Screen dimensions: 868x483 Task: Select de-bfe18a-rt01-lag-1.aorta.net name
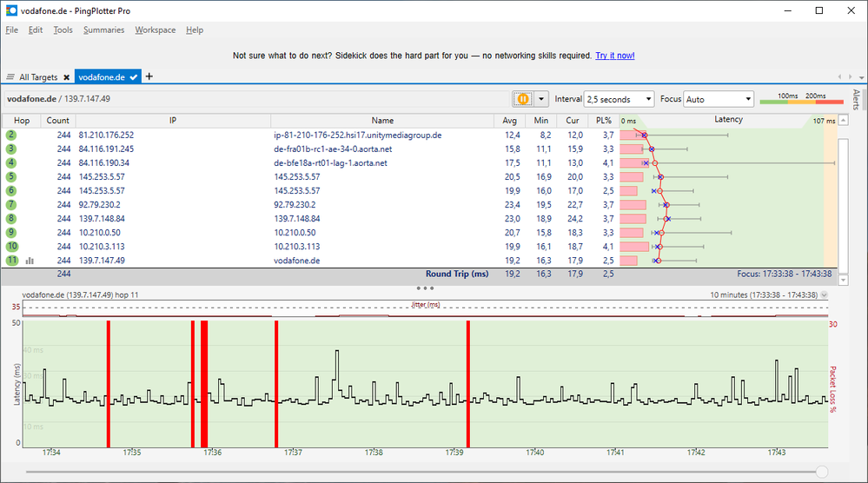point(330,163)
